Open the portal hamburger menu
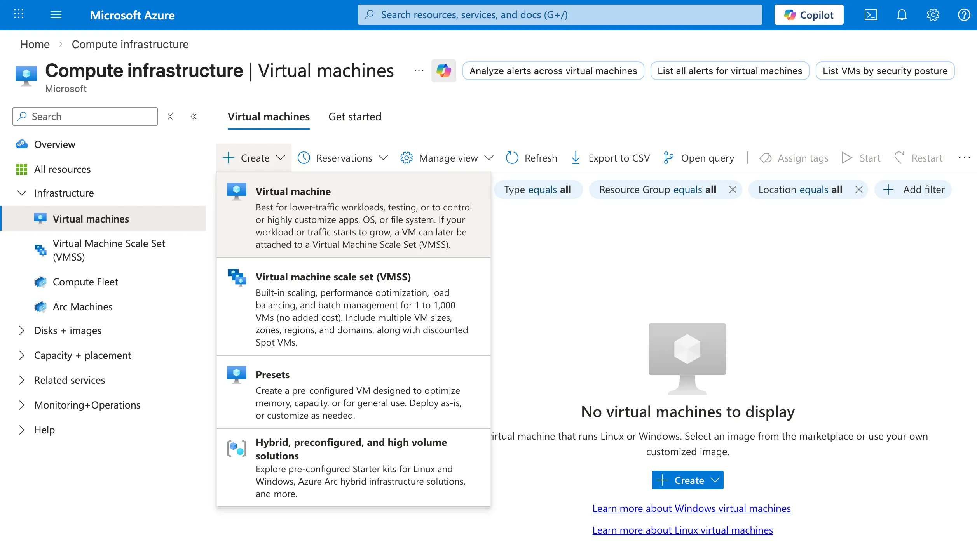Viewport: 977px width, 560px height. point(56,15)
